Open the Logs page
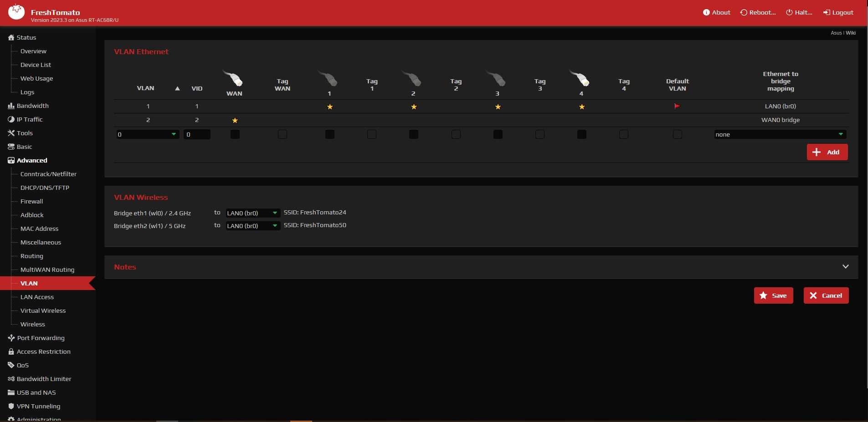868x422 pixels. tap(27, 92)
